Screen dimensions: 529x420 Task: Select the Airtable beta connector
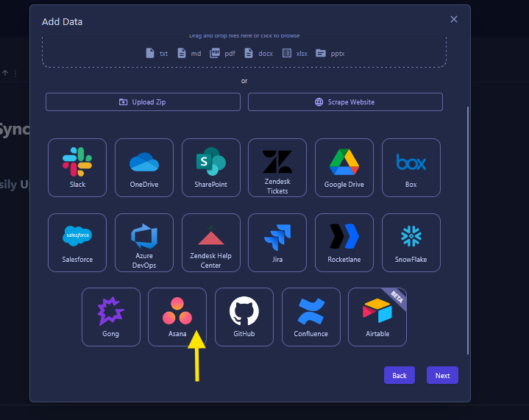[377, 316]
